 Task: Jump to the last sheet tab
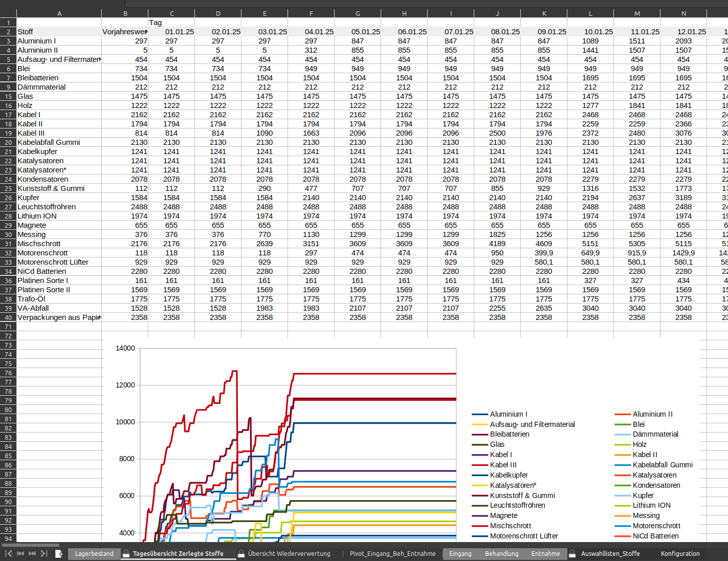(x=44, y=553)
